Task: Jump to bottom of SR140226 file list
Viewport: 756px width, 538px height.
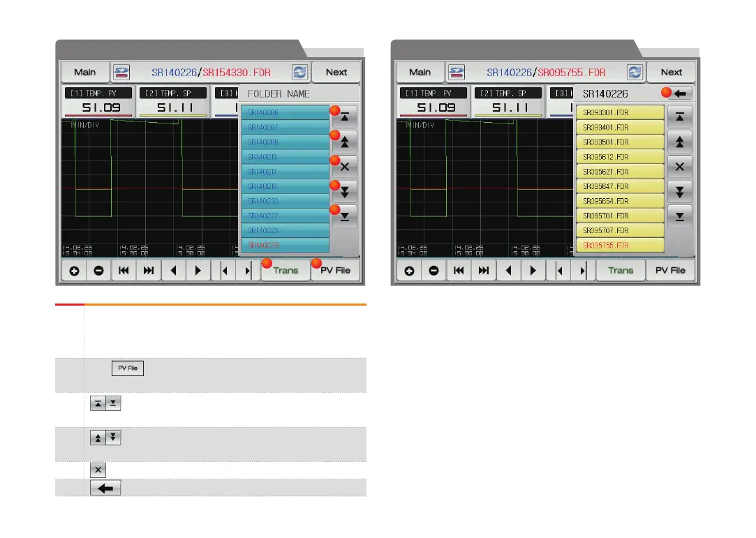Action: [680, 216]
